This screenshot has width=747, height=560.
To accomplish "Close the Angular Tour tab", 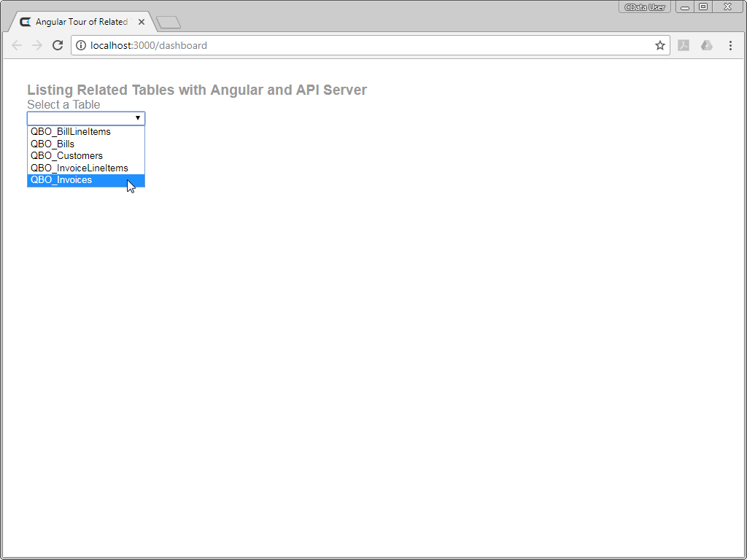I will point(142,22).
